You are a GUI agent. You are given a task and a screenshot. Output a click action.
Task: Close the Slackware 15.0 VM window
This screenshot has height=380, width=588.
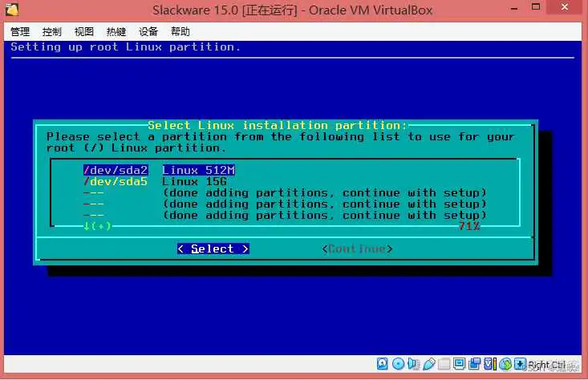(565, 7)
